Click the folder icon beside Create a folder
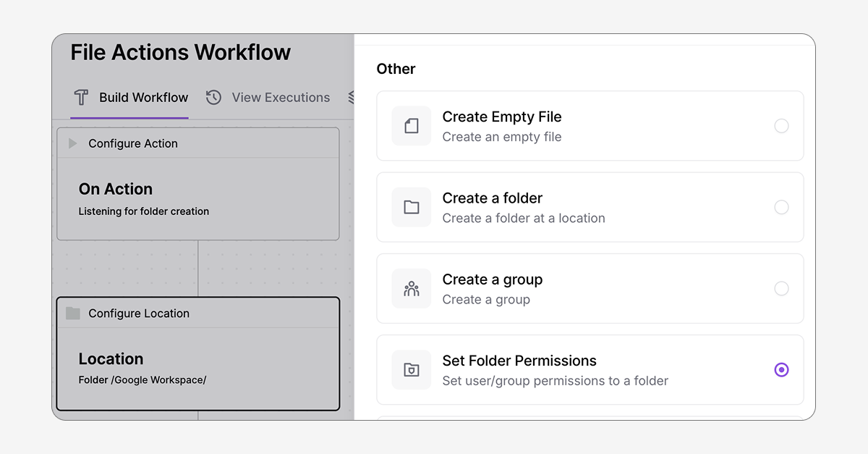The width and height of the screenshot is (868, 454). pyautogui.click(x=411, y=207)
